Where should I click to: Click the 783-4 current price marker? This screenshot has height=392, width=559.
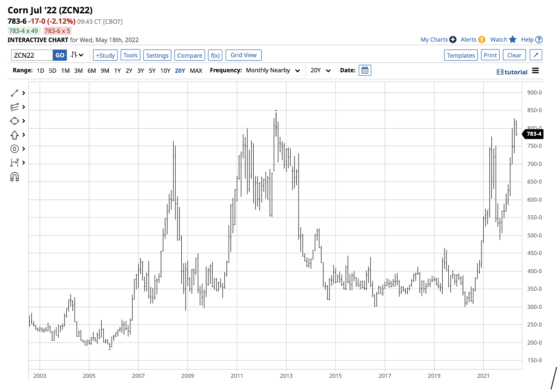533,134
